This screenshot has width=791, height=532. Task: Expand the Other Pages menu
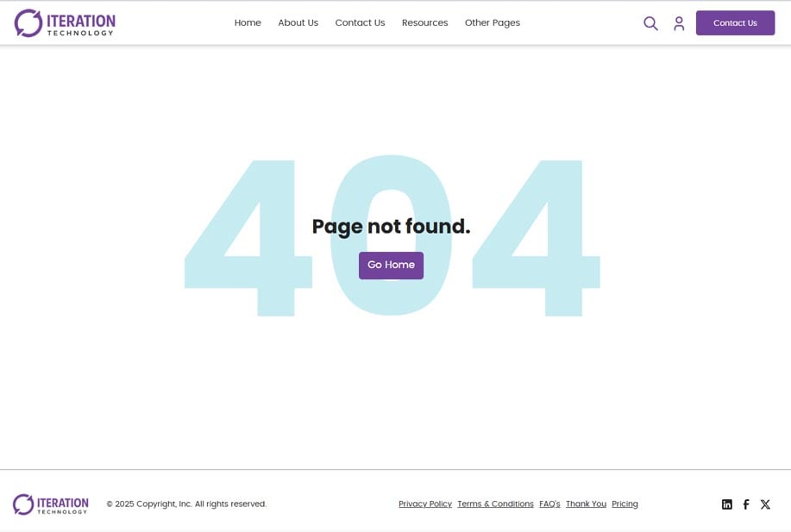493,22
